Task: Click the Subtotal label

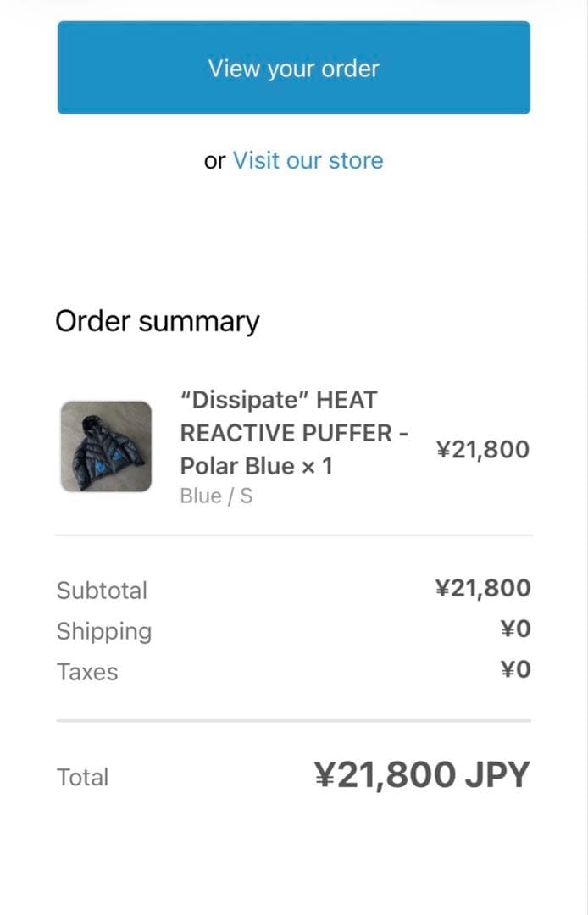Action: [102, 591]
